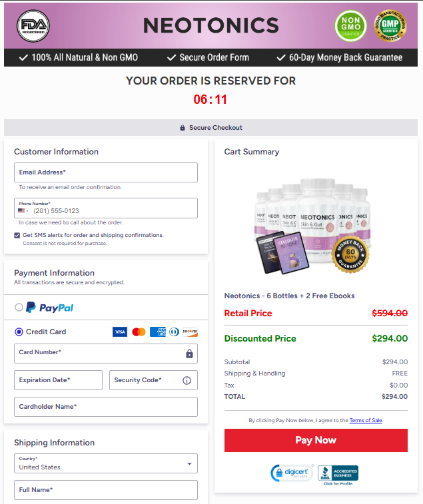Click the padlock icon in Card Number field
The width and height of the screenshot is (423, 504).
189,354
